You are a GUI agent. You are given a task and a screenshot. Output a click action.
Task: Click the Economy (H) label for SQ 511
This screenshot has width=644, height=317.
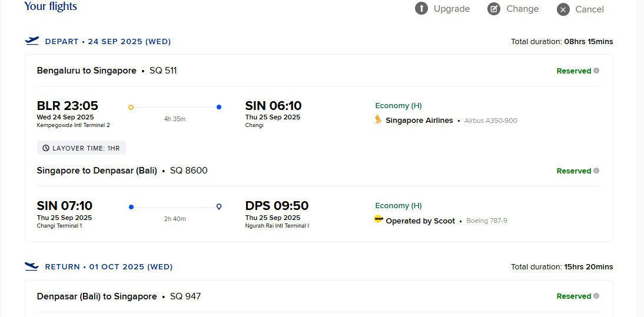point(399,106)
